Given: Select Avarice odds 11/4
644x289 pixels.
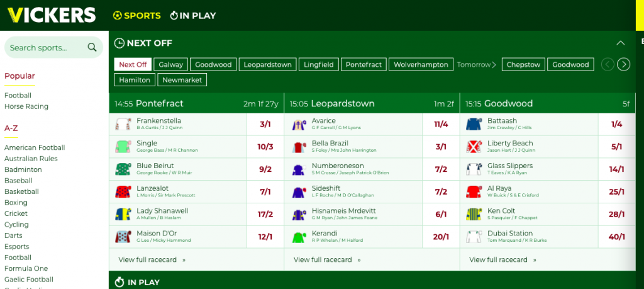Looking at the screenshot, I should click(441, 124).
